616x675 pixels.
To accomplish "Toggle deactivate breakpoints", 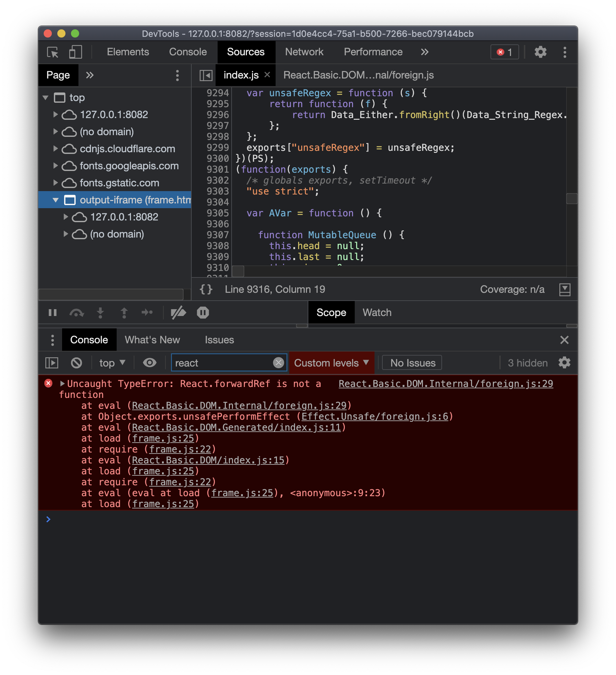I will (x=178, y=313).
